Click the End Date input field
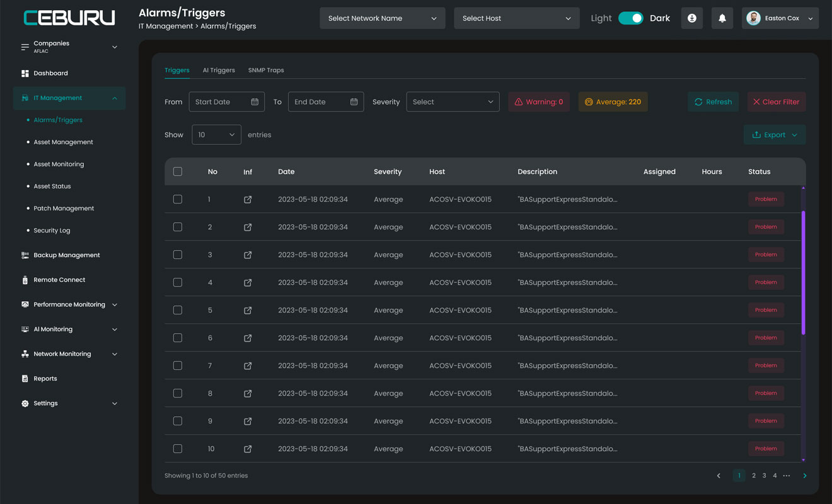This screenshot has width=832, height=504. pos(326,101)
